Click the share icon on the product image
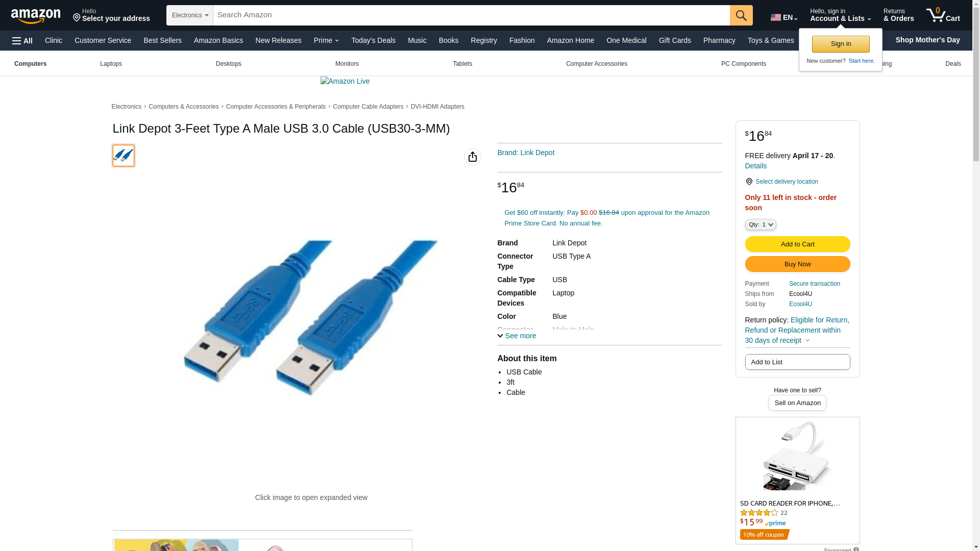 472,157
